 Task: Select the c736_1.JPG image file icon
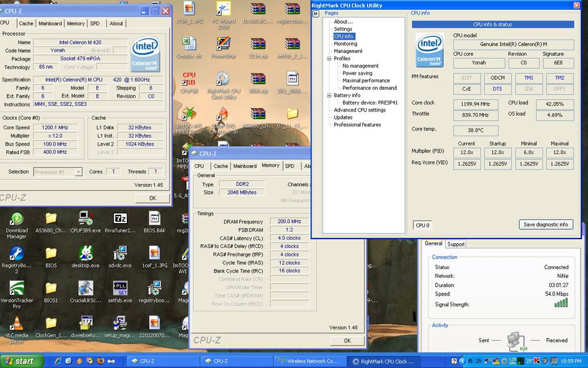[189, 13]
